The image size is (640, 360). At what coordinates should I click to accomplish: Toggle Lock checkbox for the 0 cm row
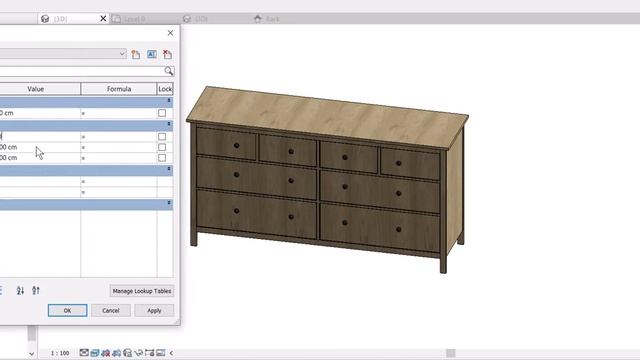coord(162,113)
